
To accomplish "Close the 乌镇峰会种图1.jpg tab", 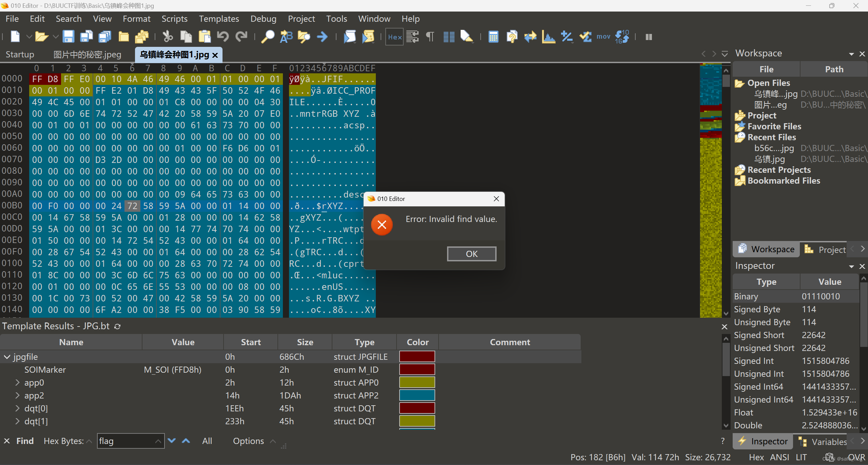I will pyautogui.click(x=215, y=55).
